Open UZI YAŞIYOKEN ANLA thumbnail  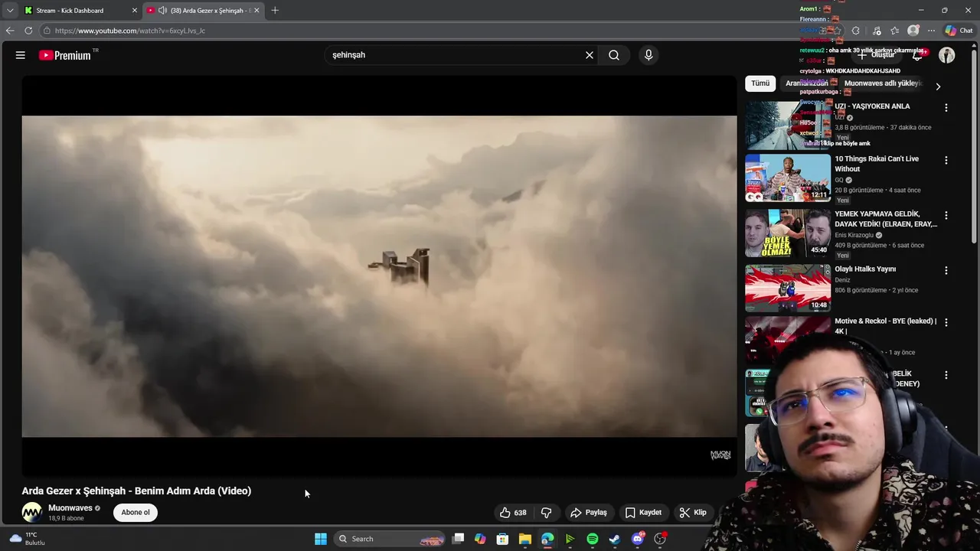coord(788,126)
